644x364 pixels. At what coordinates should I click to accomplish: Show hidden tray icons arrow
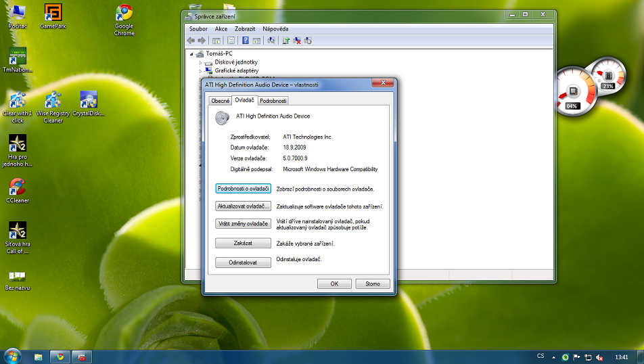coord(553,357)
